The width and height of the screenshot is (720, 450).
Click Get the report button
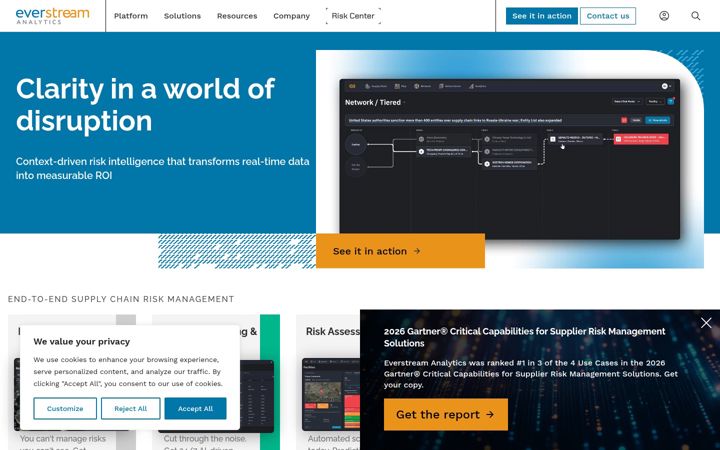[446, 414]
